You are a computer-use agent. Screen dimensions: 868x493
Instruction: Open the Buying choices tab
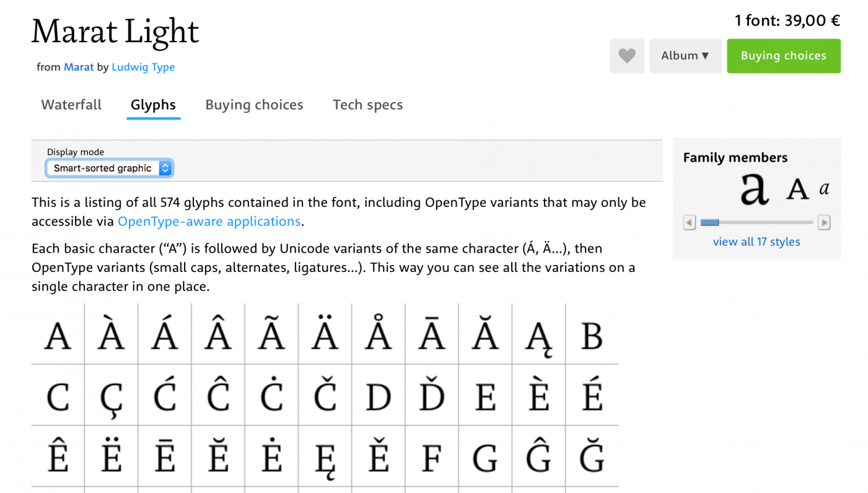pyautogui.click(x=254, y=105)
